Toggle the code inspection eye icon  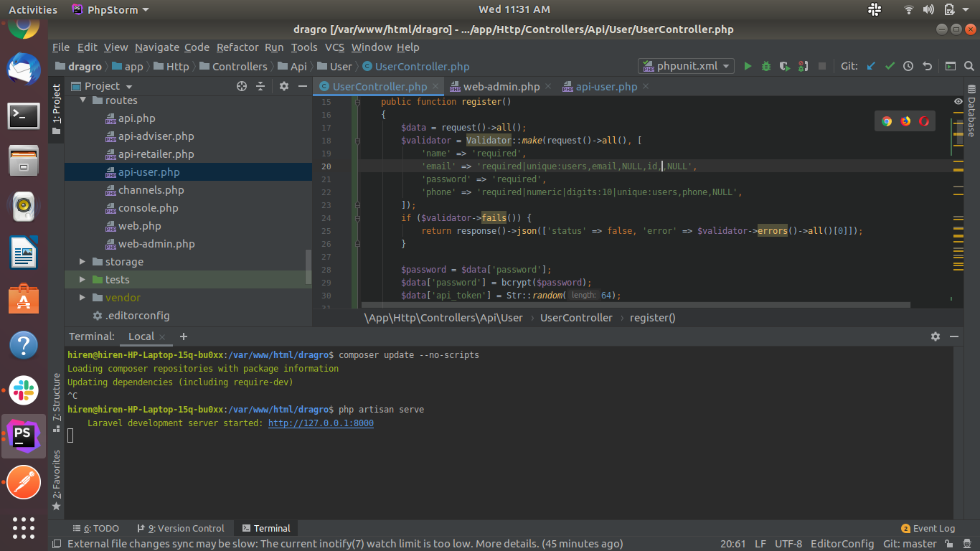pyautogui.click(x=958, y=102)
